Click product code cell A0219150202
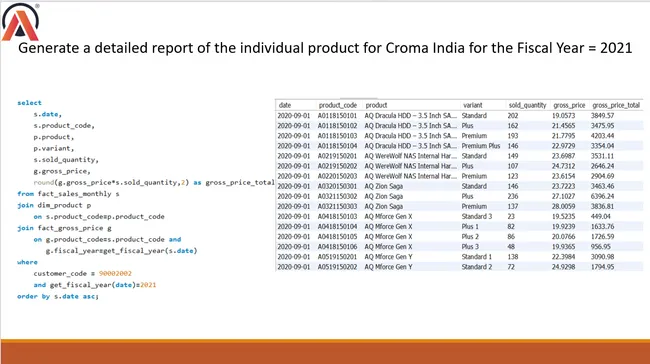The height and width of the screenshot is (364, 650). point(337,166)
